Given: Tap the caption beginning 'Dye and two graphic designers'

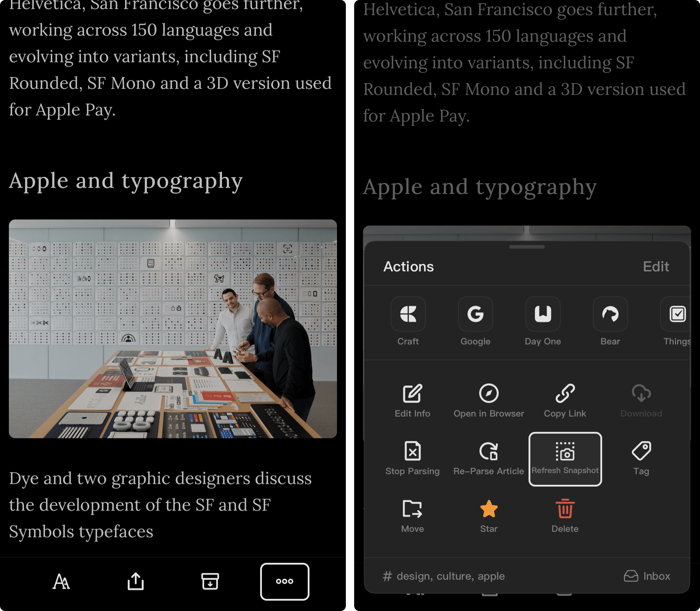Looking at the screenshot, I should (160, 505).
